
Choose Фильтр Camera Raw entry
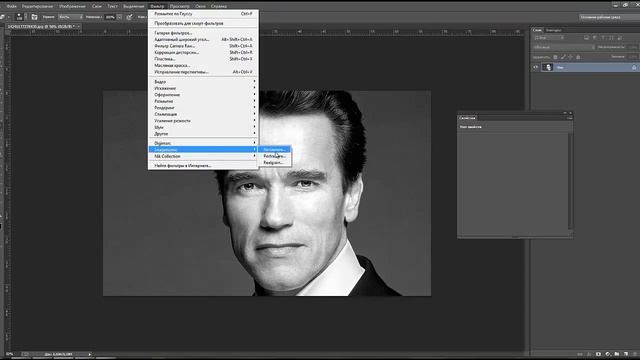point(203,46)
